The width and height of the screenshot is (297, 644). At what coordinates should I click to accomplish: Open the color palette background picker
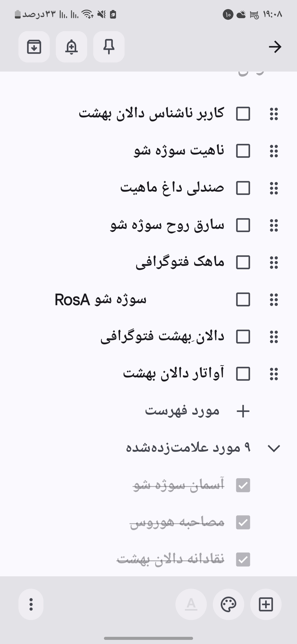point(229,604)
